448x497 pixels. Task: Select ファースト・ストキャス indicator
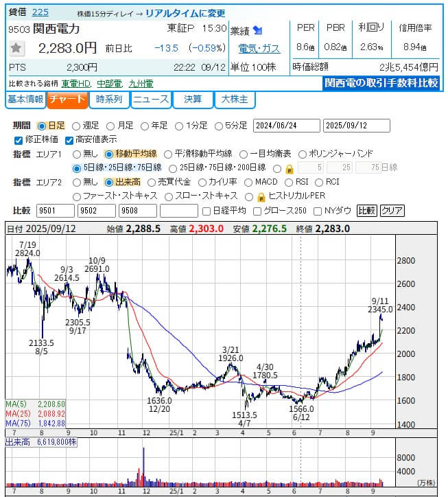tap(77, 196)
